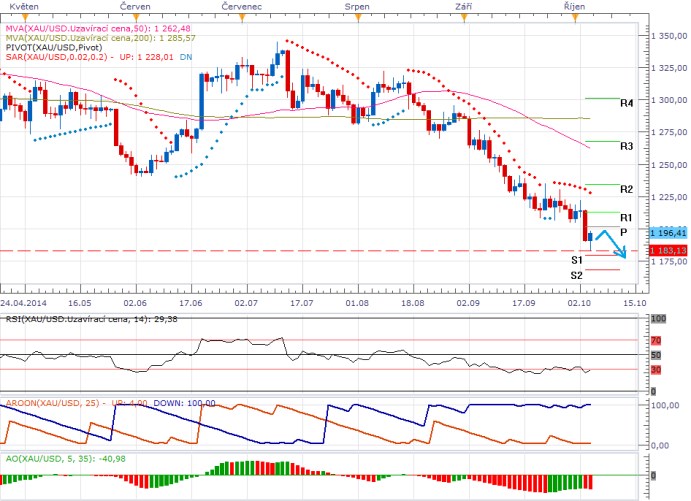Image resolution: width=691 pixels, height=501 pixels.
Task: Select the R4 pivot resistance label
Action: click(x=626, y=103)
